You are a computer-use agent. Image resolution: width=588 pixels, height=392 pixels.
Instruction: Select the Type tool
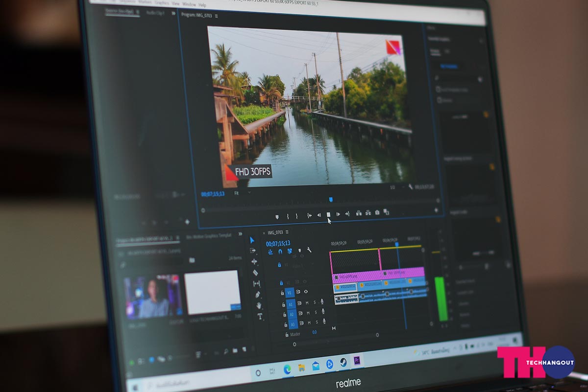(x=260, y=317)
